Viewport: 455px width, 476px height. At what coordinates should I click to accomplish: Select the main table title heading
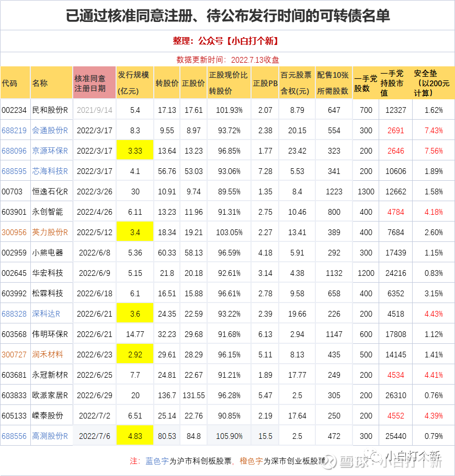(227, 16)
